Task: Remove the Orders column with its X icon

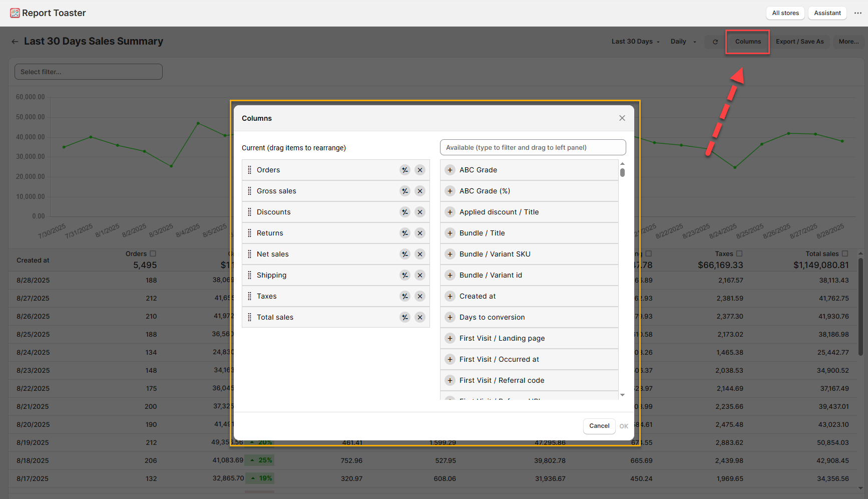Action: [x=420, y=170]
